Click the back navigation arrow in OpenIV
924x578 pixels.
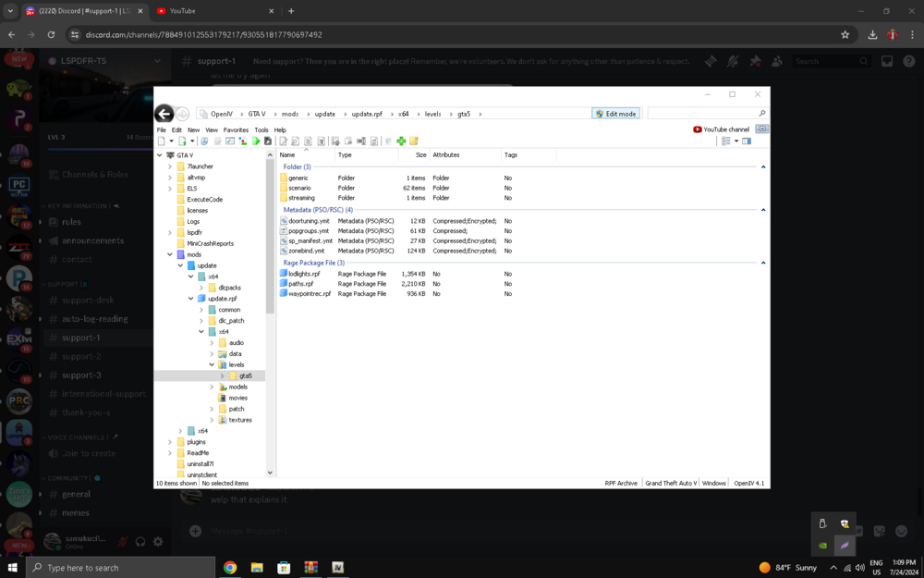coord(164,113)
